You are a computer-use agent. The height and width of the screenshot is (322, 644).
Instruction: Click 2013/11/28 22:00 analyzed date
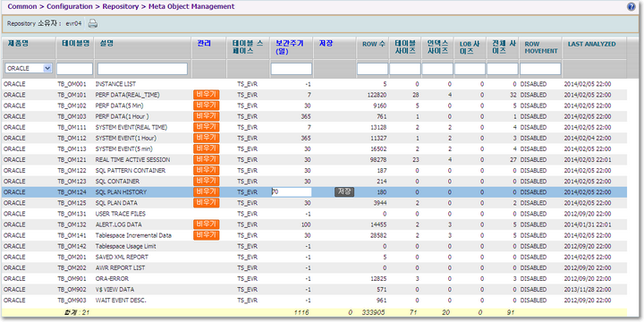pyautogui.click(x=588, y=290)
